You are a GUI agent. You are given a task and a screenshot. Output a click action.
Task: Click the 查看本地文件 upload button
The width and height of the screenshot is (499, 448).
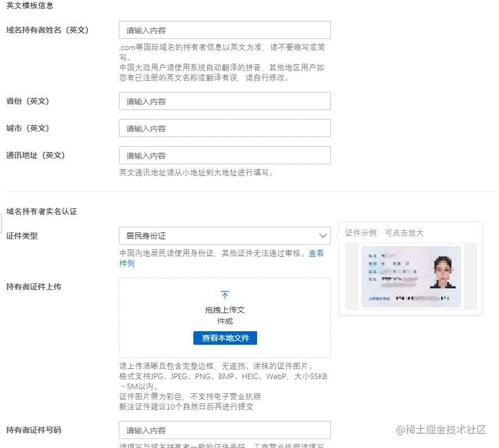click(225, 338)
